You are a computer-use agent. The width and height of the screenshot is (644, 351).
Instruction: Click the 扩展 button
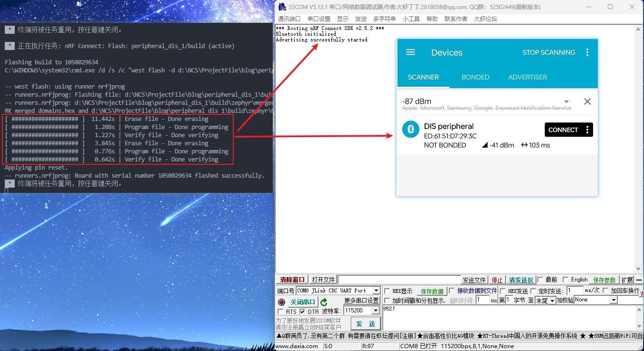click(627, 280)
